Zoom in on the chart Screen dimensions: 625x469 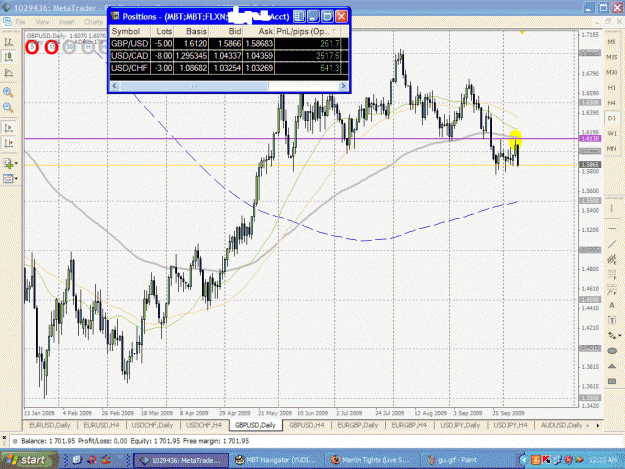coord(8,92)
